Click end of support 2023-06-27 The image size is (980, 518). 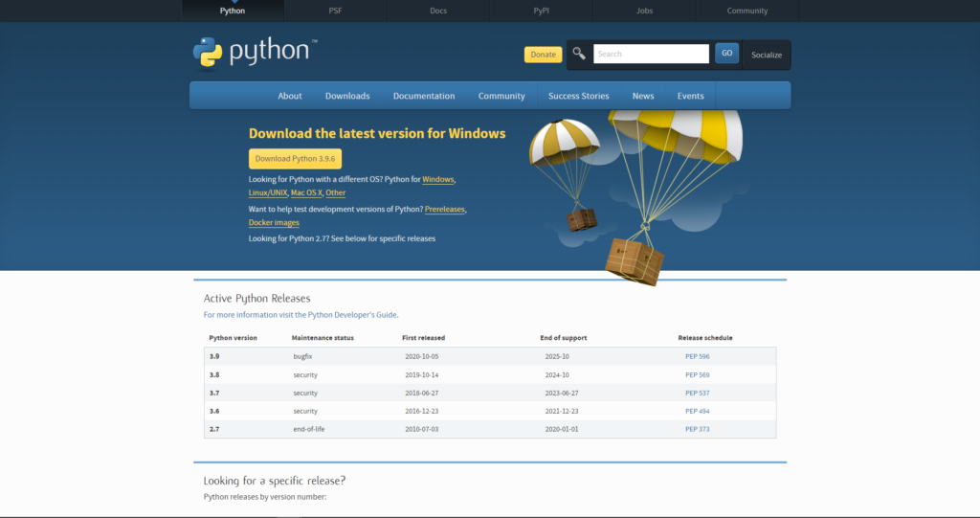click(562, 394)
